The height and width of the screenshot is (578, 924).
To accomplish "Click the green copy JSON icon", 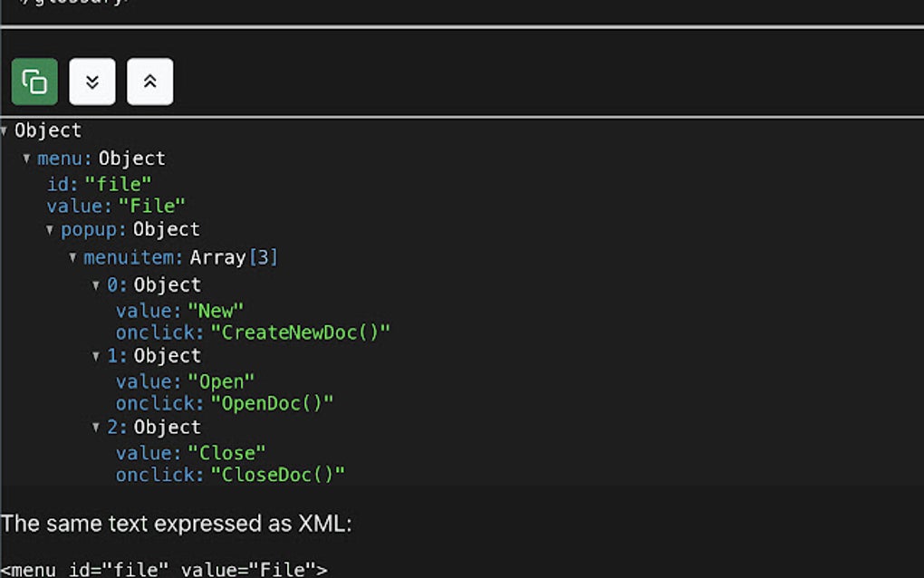I will coord(34,82).
